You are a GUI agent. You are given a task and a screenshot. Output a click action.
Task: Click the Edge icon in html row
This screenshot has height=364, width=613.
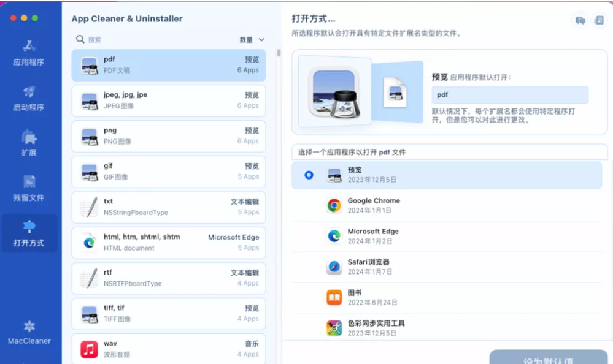[89, 243]
